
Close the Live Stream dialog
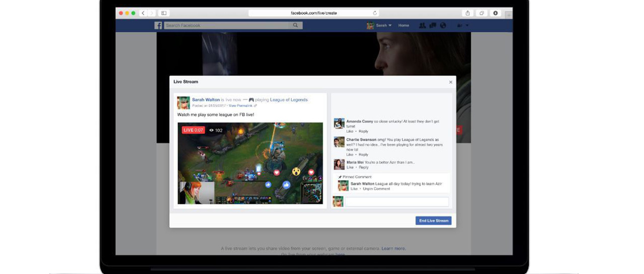click(x=451, y=82)
